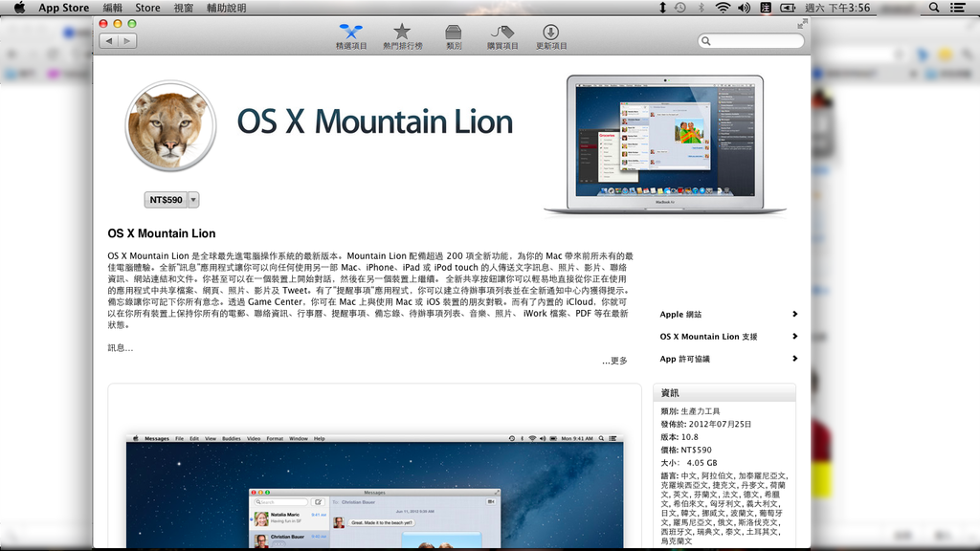Go forward with the right arrow button
980x551 pixels.
pos(127,41)
